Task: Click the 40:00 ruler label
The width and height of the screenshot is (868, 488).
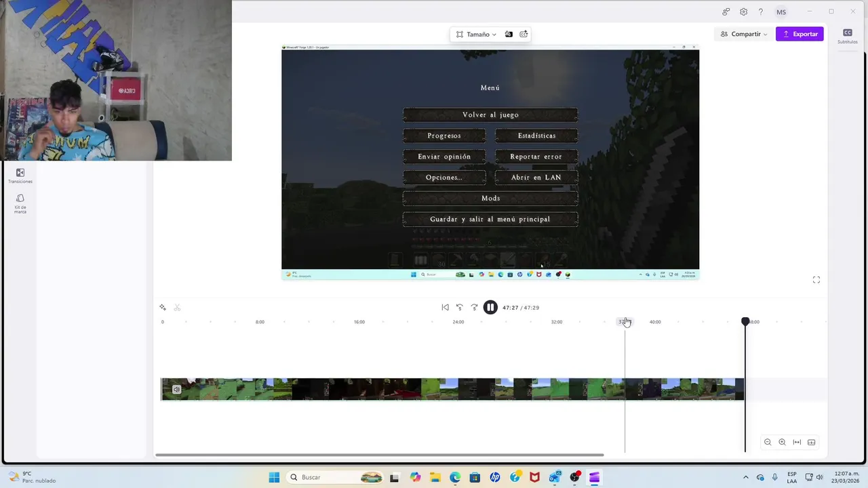Action: pos(655,322)
